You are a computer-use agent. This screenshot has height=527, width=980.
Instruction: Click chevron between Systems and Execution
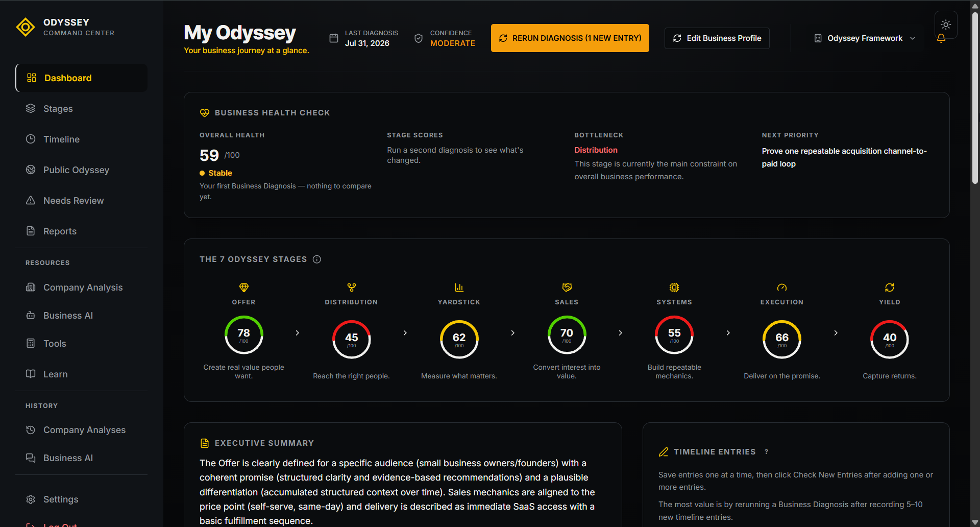[728, 333]
